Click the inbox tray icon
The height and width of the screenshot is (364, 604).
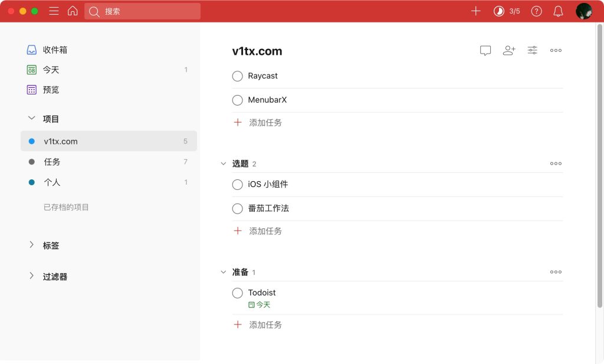[32, 50]
